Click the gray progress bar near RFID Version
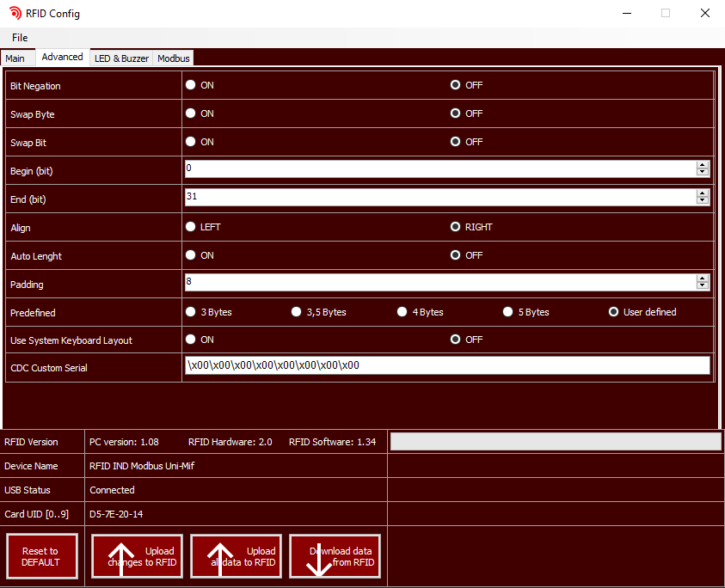The image size is (725, 588). (x=556, y=442)
